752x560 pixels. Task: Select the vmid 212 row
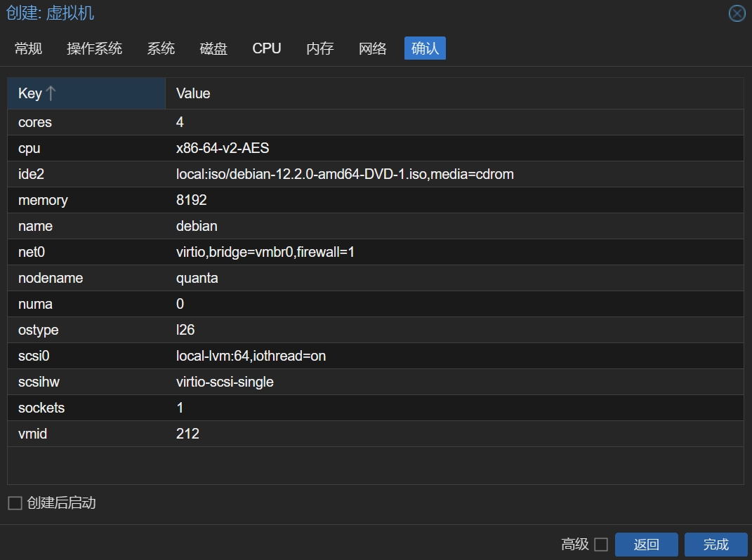coord(376,434)
